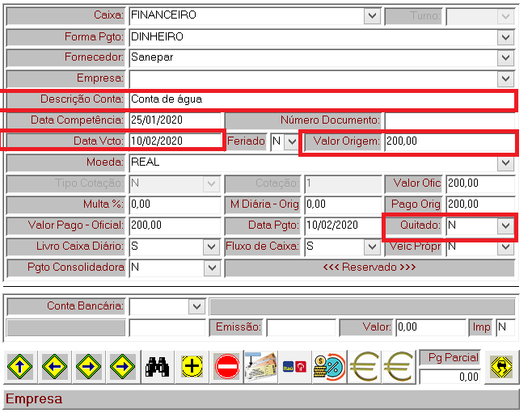Add new record with yellow plus icon
Image resolution: width=532 pixels, height=417 pixels.
pos(192,367)
